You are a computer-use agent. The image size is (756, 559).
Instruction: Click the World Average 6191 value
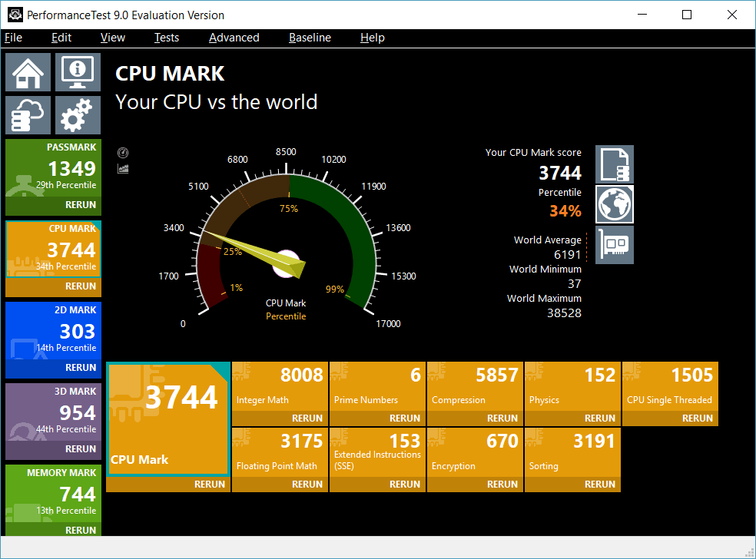coord(568,254)
